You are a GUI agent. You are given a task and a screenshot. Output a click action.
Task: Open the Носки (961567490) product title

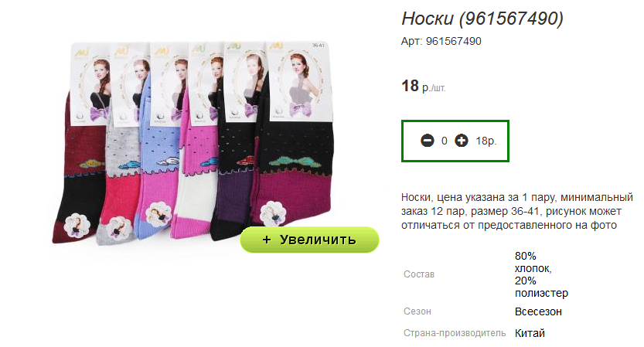point(482,19)
